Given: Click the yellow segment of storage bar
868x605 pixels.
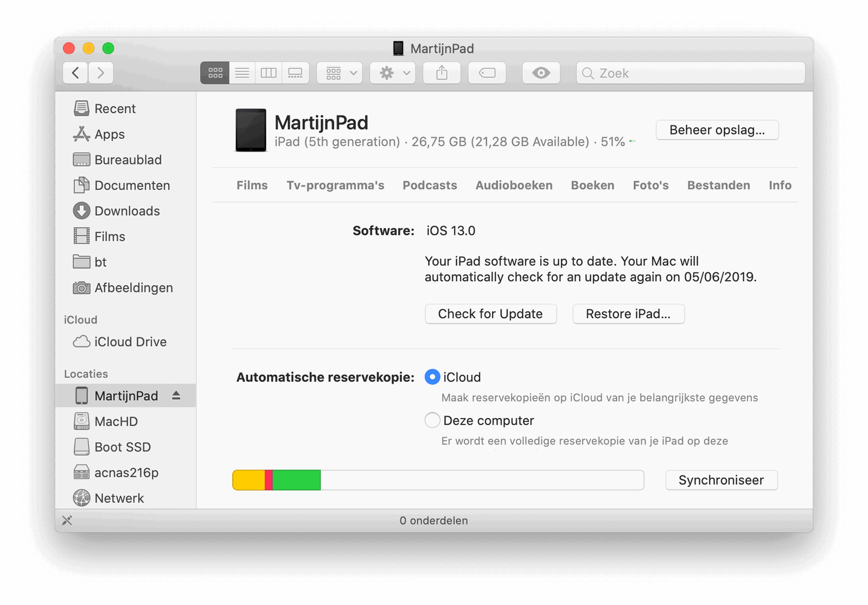Looking at the screenshot, I should 249,480.
